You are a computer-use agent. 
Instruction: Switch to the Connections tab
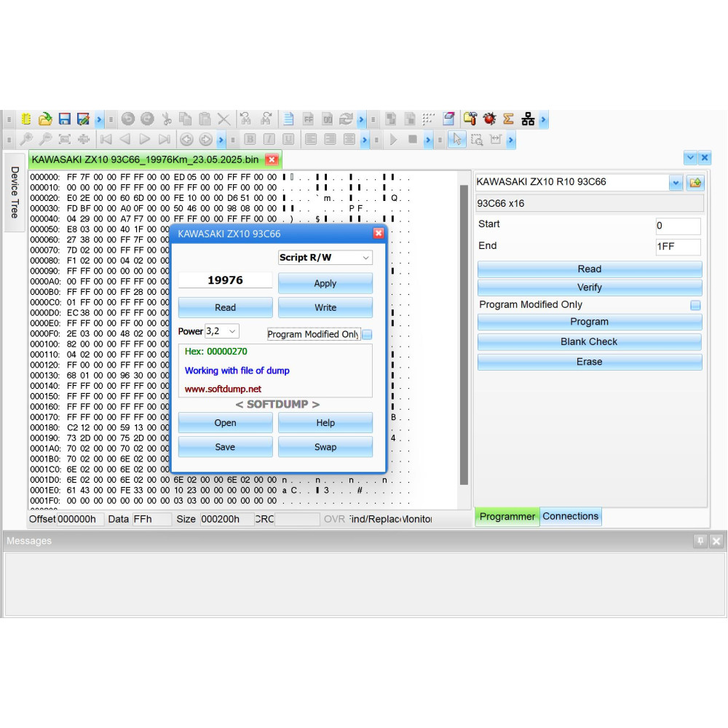(x=571, y=516)
